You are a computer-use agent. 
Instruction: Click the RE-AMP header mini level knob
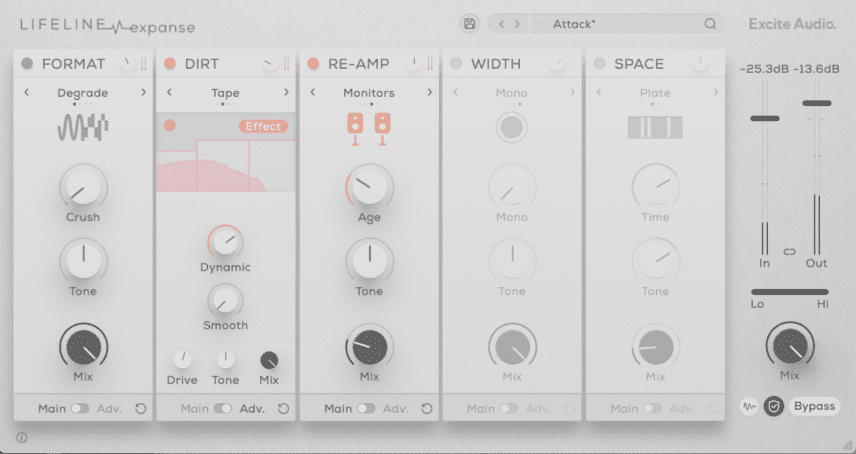(414, 64)
